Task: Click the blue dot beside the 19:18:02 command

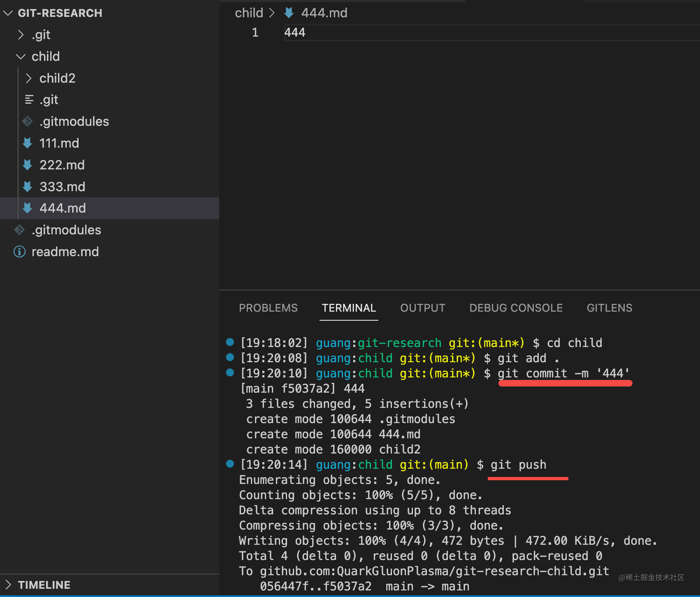Action: (229, 342)
